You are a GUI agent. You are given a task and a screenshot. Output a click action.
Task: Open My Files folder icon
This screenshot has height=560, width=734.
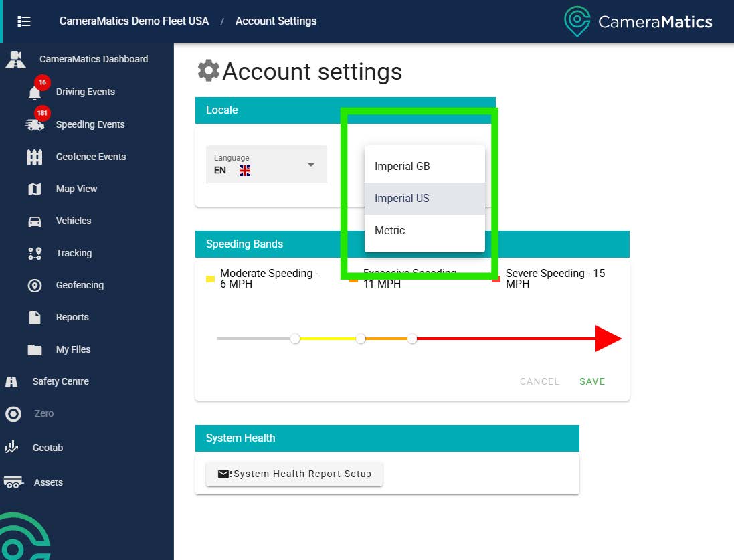point(35,350)
